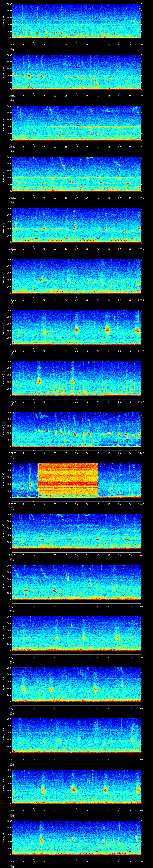The image size is (153, 868).
Task: Open the spectrogram panel starting at 19:16:00
Action: click(x=77, y=123)
